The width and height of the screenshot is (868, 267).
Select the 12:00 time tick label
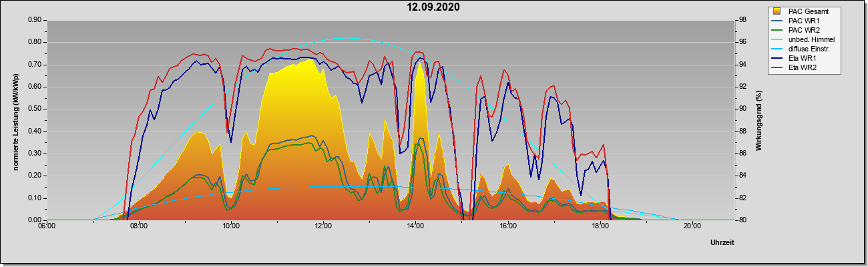[x=323, y=226]
